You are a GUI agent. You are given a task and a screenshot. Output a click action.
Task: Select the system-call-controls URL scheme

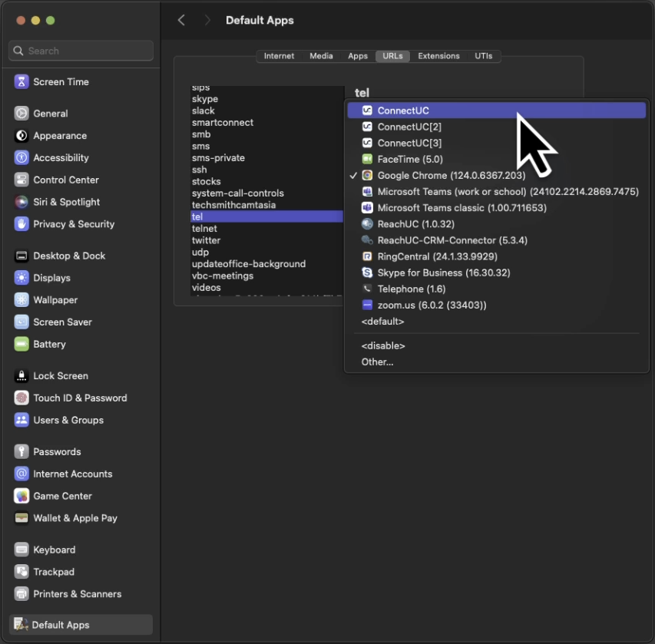(266, 193)
